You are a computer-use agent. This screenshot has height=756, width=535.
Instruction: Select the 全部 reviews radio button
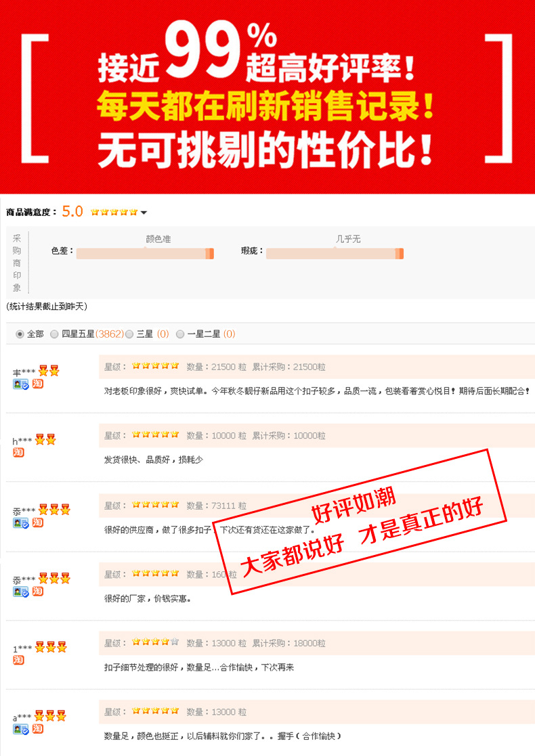(20, 334)
